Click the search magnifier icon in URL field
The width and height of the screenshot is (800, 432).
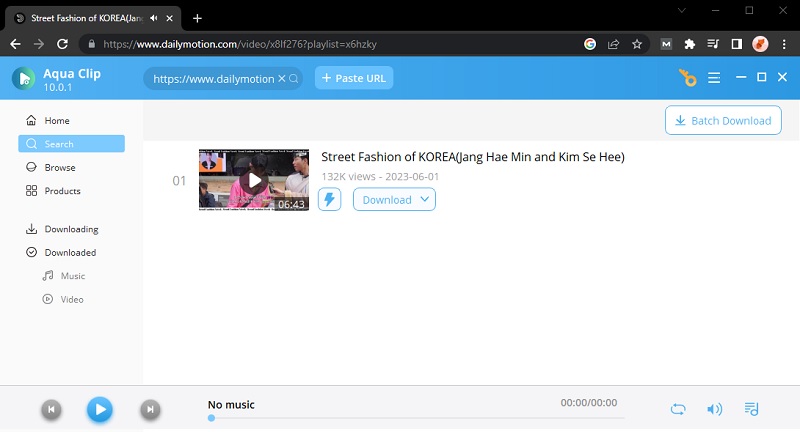[x=293, y=78]
